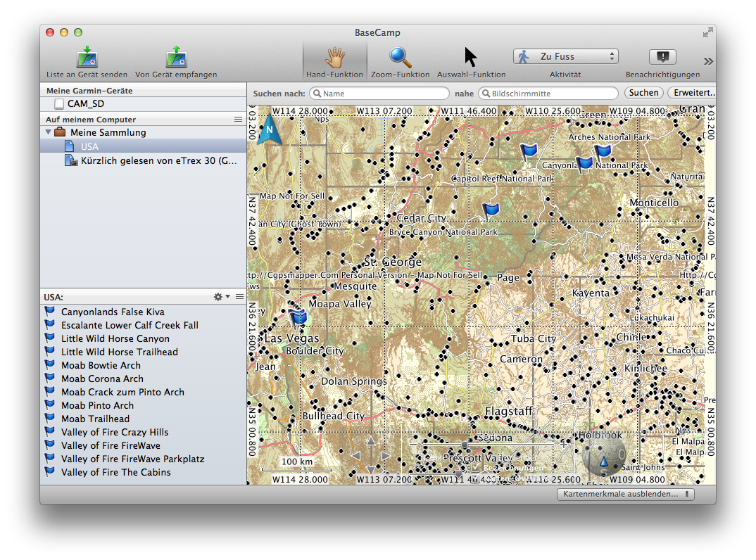Select waypoint Canyonlands False Kiva
This screenshot has height=560, width=756.
pyautogui.click(x=143, y=312)
